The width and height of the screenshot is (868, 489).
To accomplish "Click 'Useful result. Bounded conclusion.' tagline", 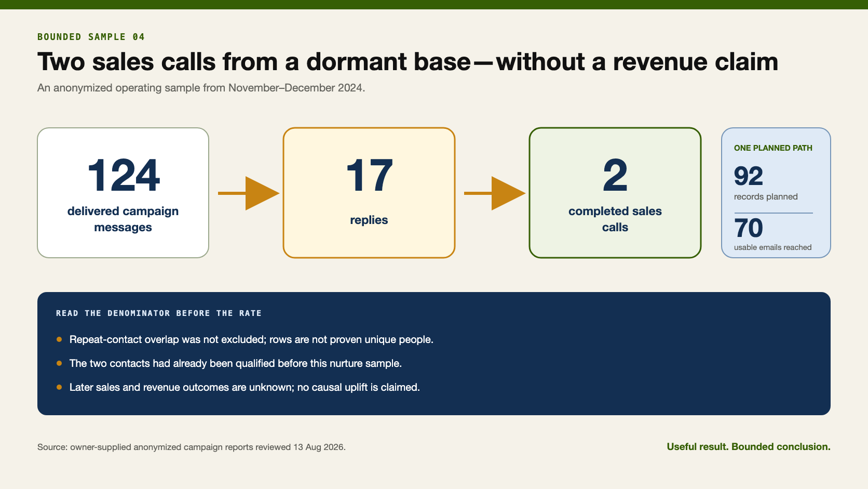I will coord(749,447).
